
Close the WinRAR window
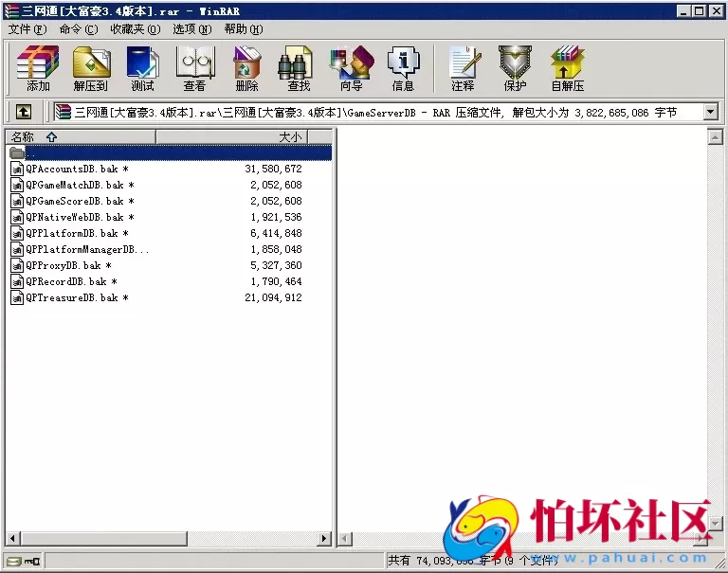point(717,11)
